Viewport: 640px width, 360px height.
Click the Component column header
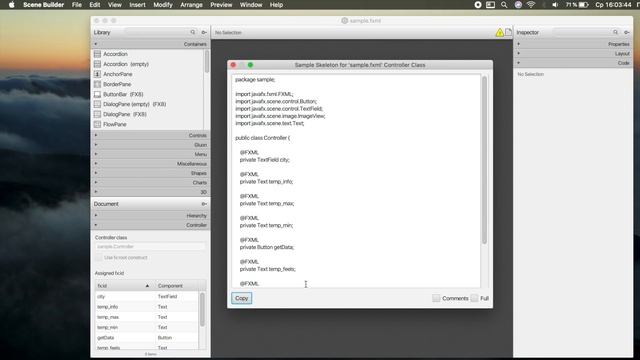(176, 286)
